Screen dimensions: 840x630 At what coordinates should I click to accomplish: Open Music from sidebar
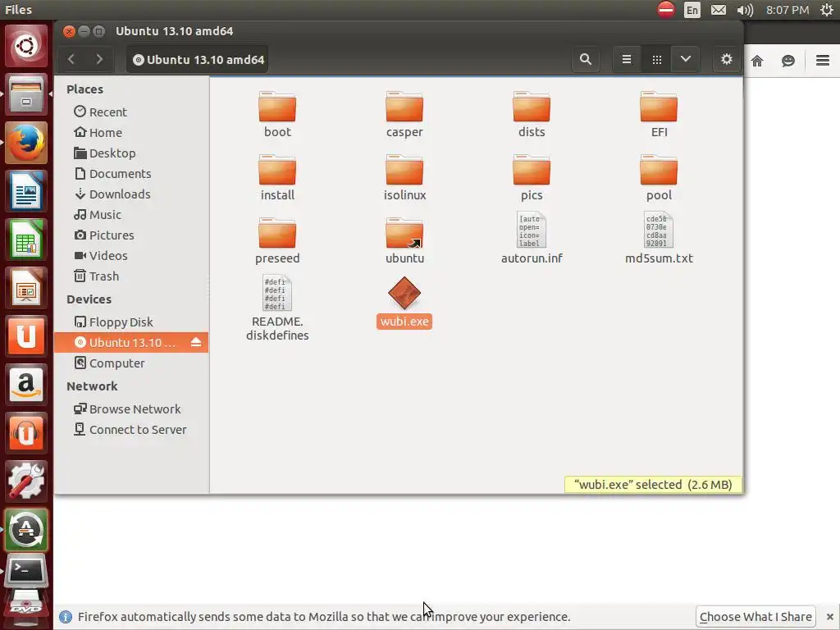pos(131,215)
